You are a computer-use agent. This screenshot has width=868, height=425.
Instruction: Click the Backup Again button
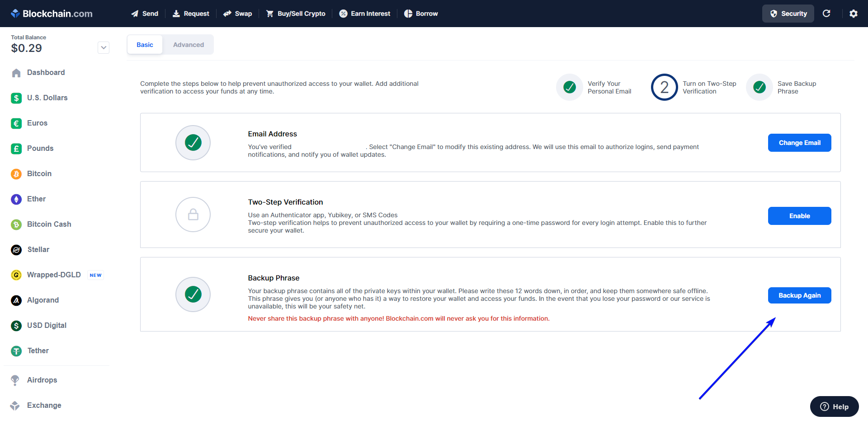tap(799, 295)
